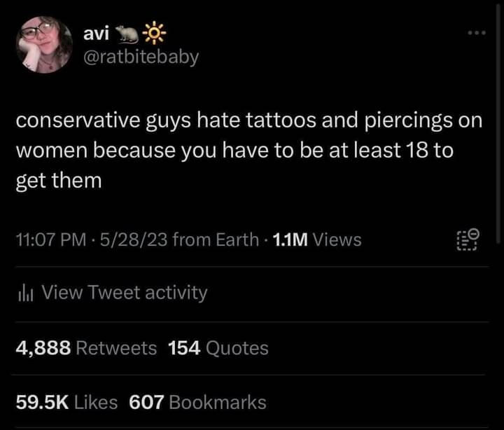Open View Tweet activity
Screen dimensions: 504x430
pyautogui.click(x=124, y=292)
